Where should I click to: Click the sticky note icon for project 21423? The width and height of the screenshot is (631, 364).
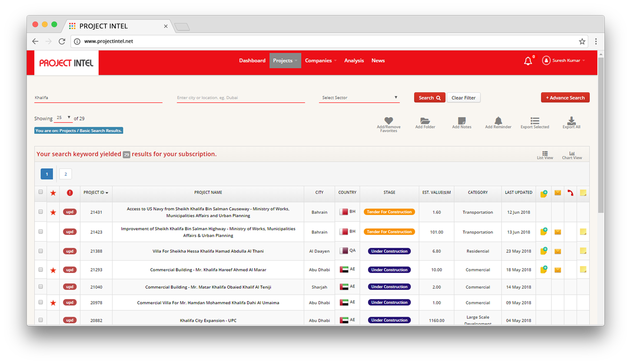tap(583, 232)
